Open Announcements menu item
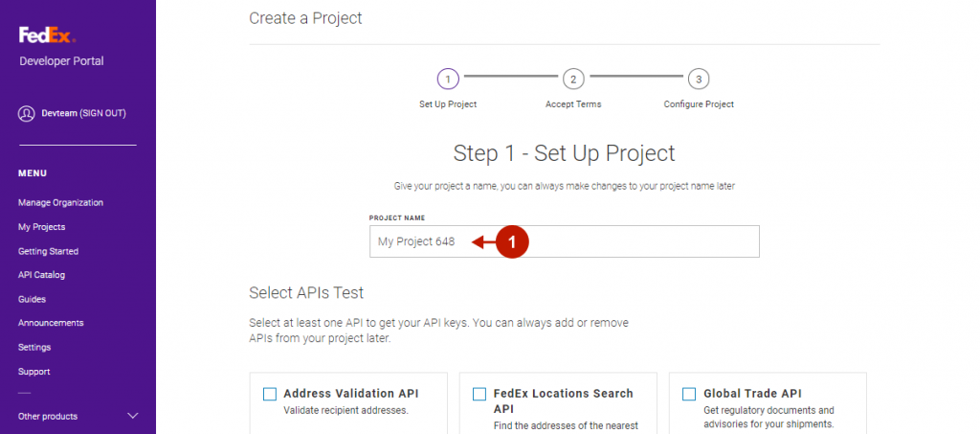The image size is (980, 434). coord(51,323)
